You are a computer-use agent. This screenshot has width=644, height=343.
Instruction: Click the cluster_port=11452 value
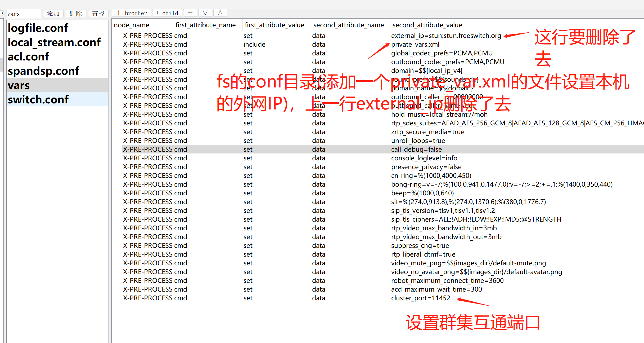pyautogui.click(x=421, y=298)
